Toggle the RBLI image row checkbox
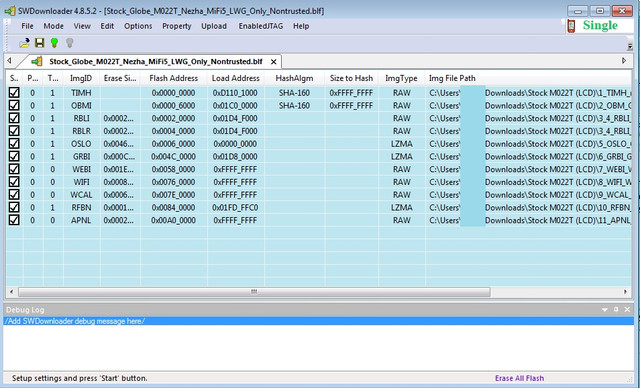The height and width of the screenshot is (388, 640). click(14, 118)
